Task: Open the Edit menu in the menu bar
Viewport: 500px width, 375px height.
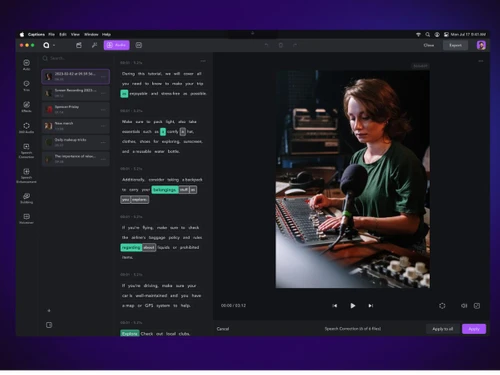Action: pos(63,34)
